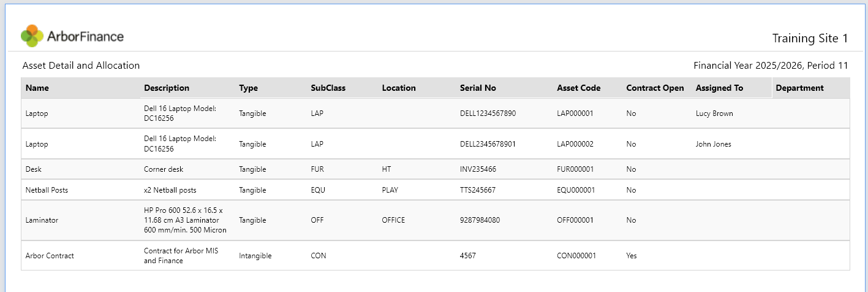Click the Assigned To column header
Image resolution: width=868 pixels, height=292 pixels.
click(719, 88)
